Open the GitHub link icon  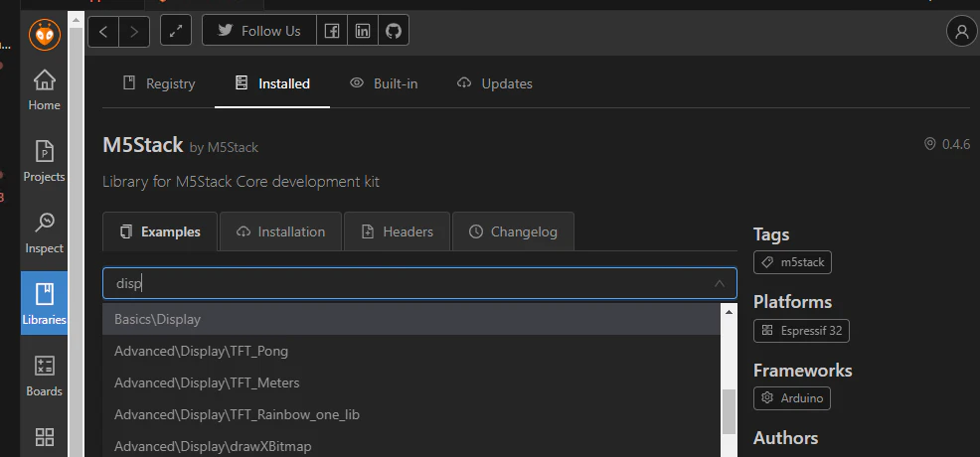(x=394, y=31)
